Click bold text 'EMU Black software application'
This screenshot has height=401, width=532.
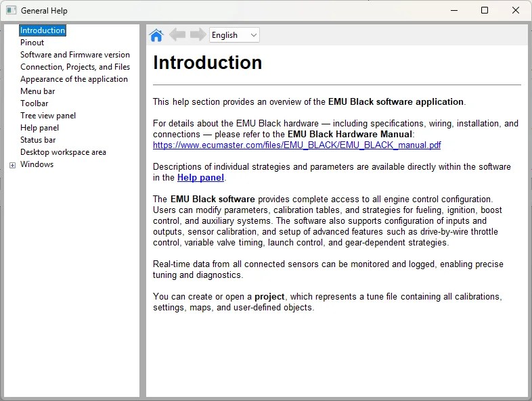(x=395, y=101)
